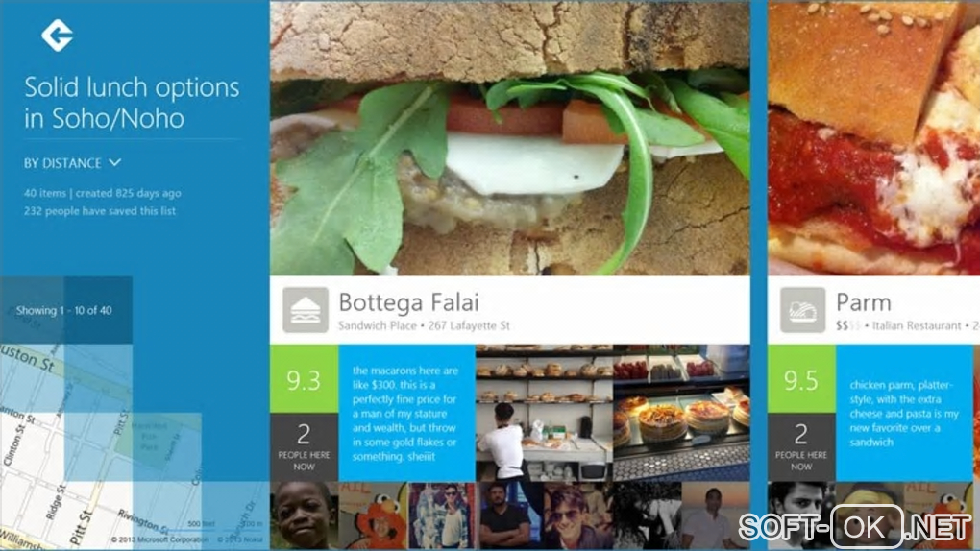Open the large sandwich photo of Bottega Falai
Image resolution: width=980 pixels, height=551 pixels.
(510, 137)
